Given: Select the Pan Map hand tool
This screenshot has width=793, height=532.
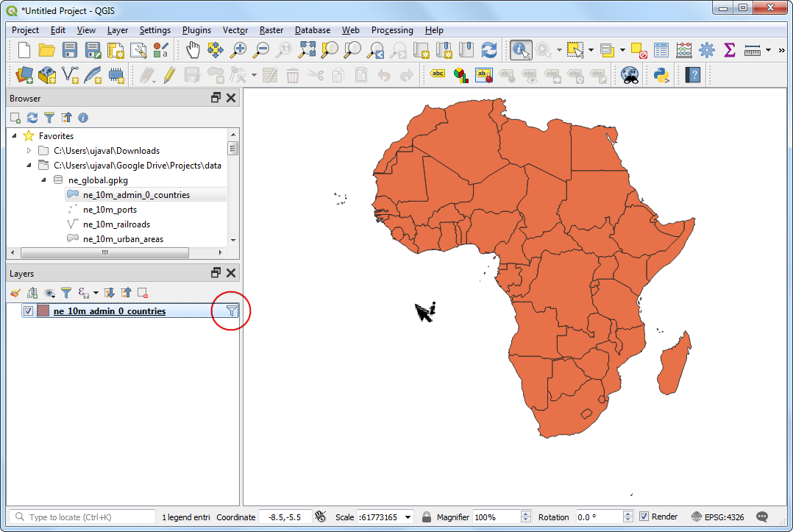Looking at the screenshot, I should [x=192, y=50].
